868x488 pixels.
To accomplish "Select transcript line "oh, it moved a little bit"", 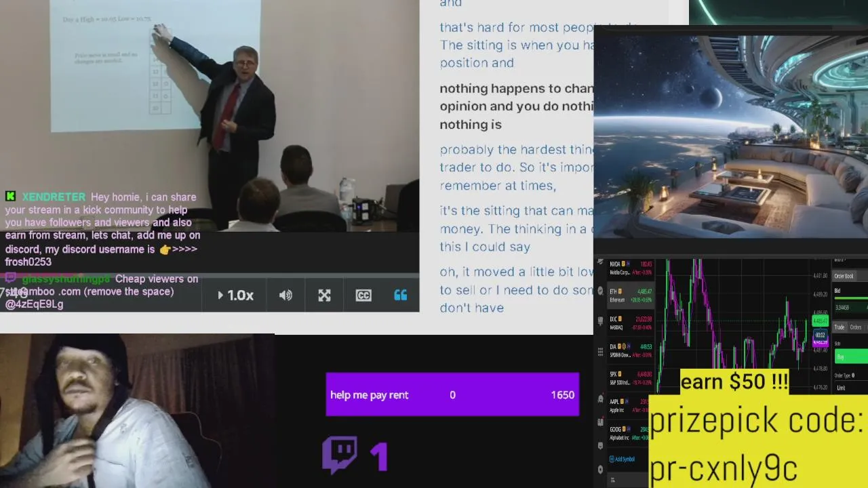I will click(x=516, y=272).
